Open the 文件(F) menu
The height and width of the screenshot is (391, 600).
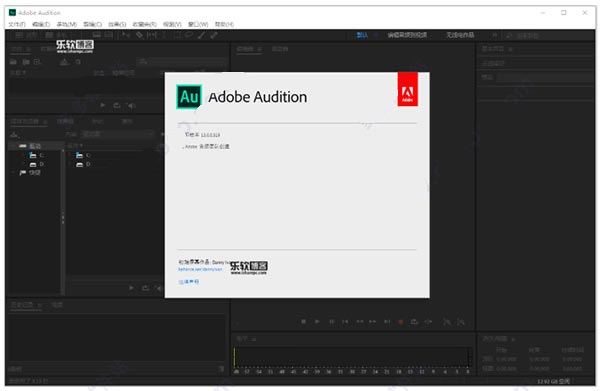coord(17,24)
